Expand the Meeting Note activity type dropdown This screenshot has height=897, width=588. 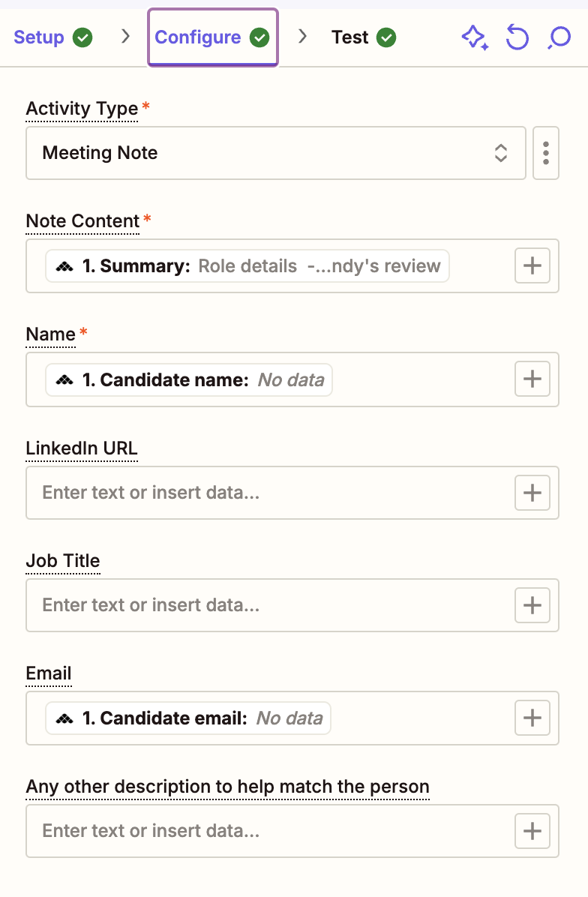276,153
